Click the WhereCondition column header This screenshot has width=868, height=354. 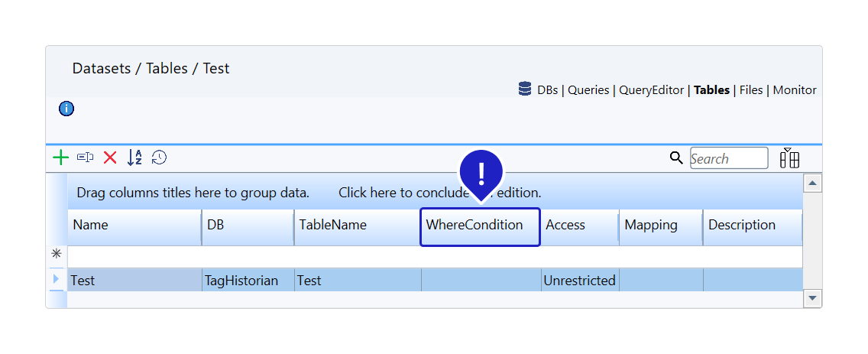tap(480, 226)
